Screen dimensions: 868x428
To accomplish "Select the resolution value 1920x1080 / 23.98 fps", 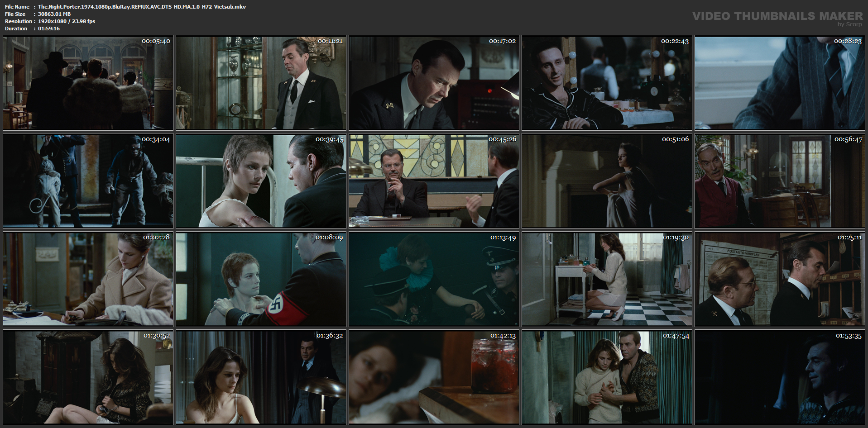I will [67, 21].
